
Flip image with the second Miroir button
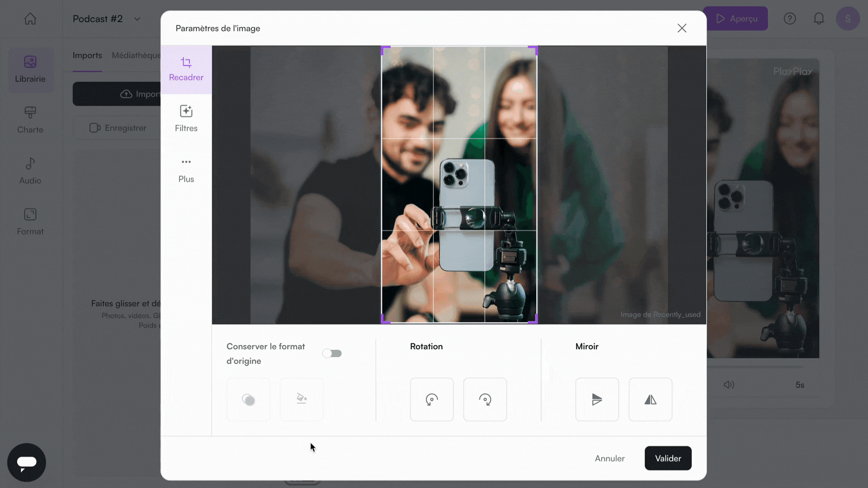pyautogui.click(x=650, y=399)
